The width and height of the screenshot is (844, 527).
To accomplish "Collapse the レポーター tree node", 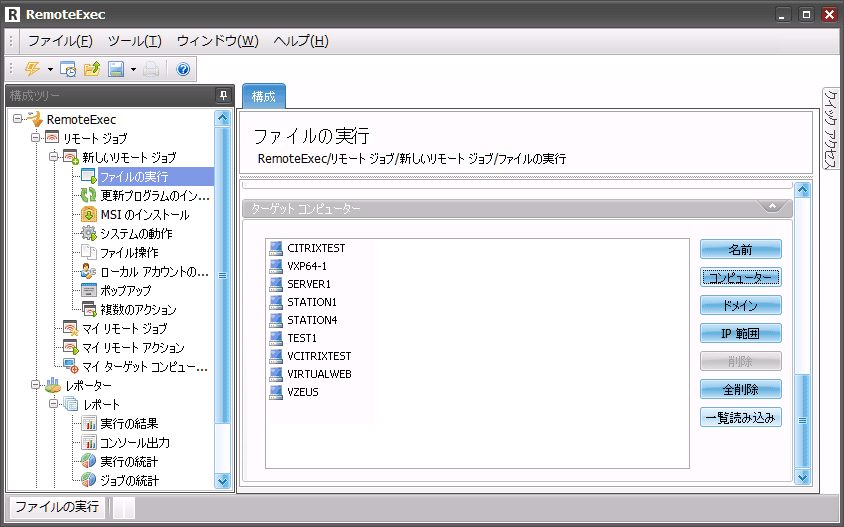I will coord(36,385).
